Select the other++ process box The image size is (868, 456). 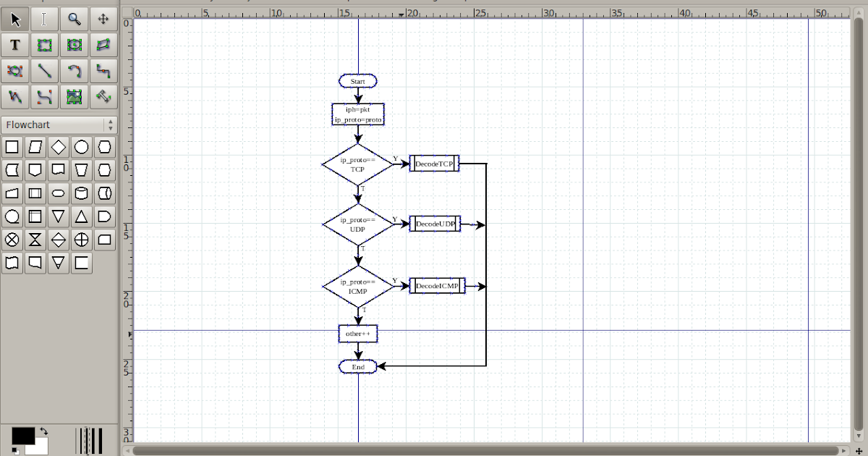coord(358,334)
